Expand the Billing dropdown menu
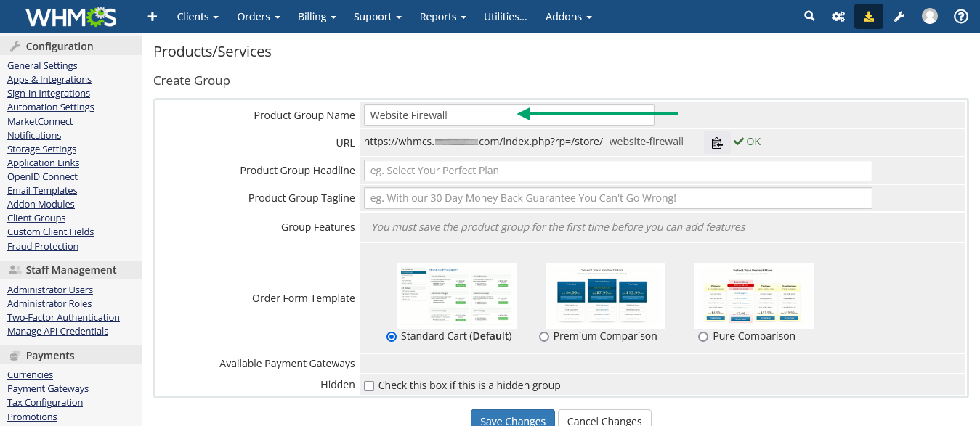This screenshot has height=426, width=980. 317,16
